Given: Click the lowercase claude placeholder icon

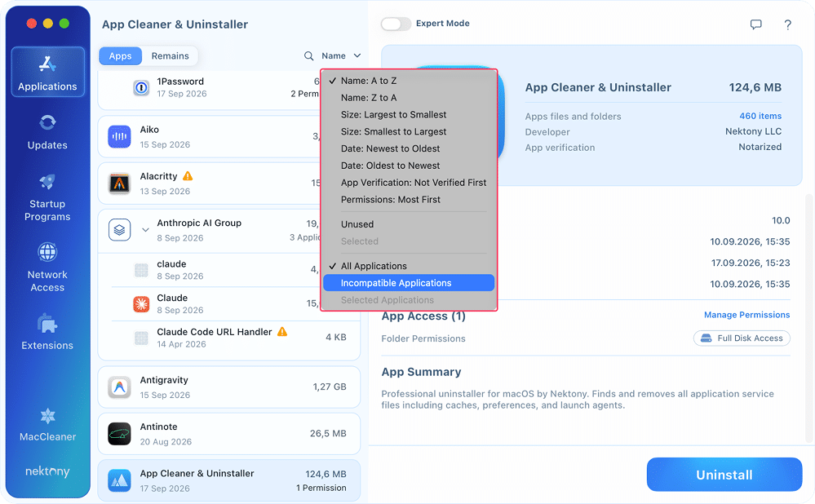Looking at the screenshot, I should pos(141,270).
